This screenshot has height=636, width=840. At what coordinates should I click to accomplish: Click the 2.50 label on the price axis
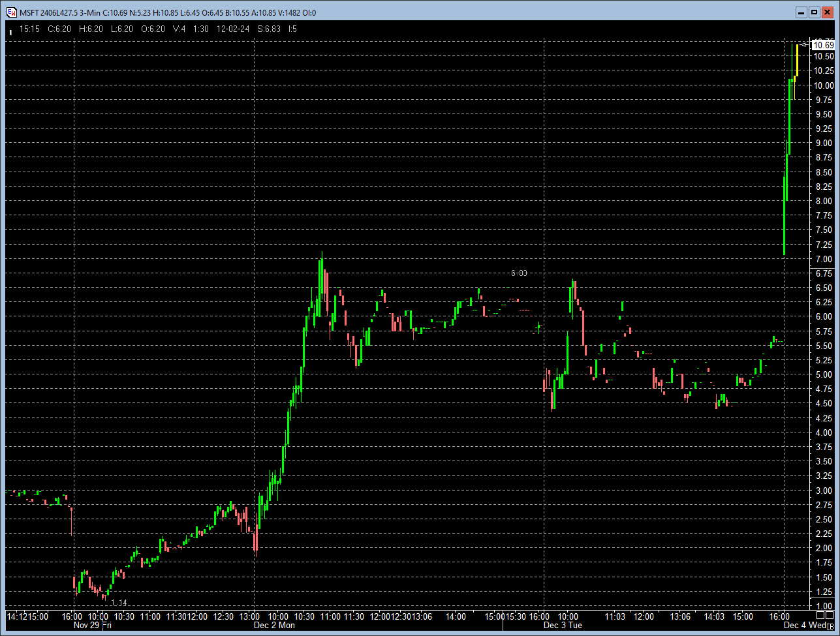(x=824, y=519)
